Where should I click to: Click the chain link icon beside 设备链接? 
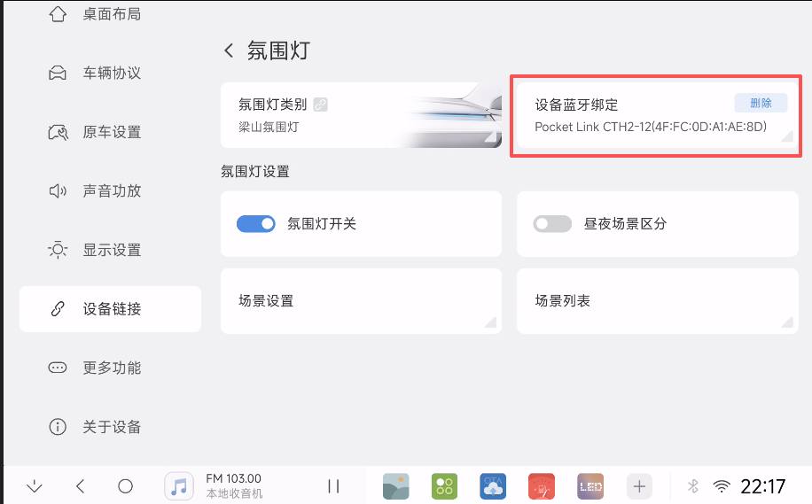(58, 309)
